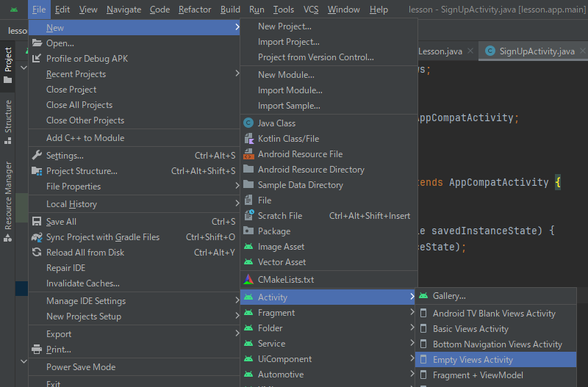Expand the New Projects Setup submenu
This screenshot has height=387, width=588.
[x=134, y=317]
